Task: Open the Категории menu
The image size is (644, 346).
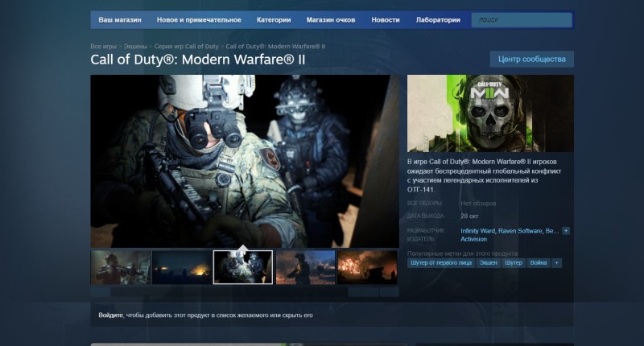Action: click(x=274, y=19)
